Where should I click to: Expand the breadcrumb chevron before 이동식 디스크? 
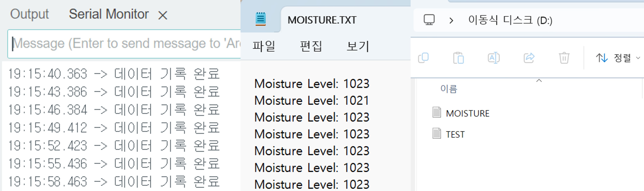[x=451, y=20]
